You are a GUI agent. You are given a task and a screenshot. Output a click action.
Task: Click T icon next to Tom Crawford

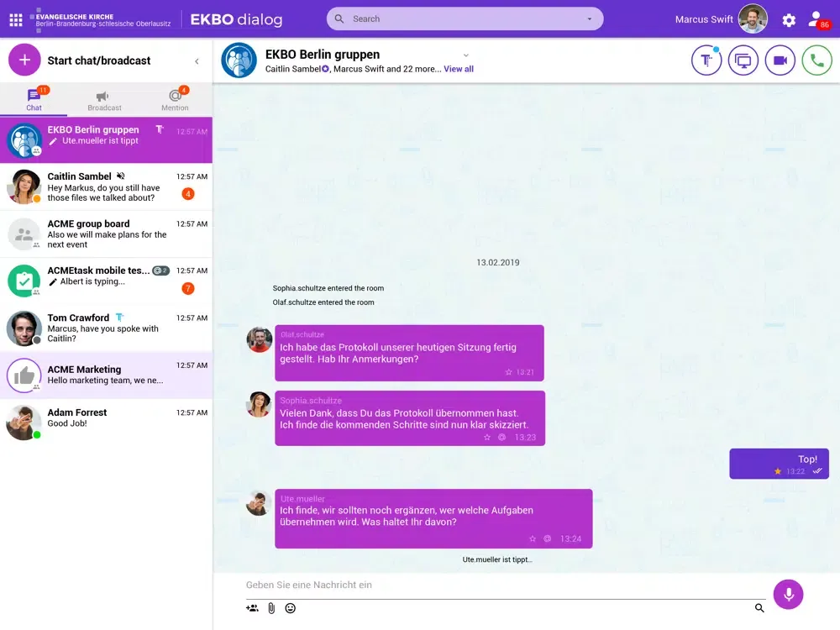[120, 318]
